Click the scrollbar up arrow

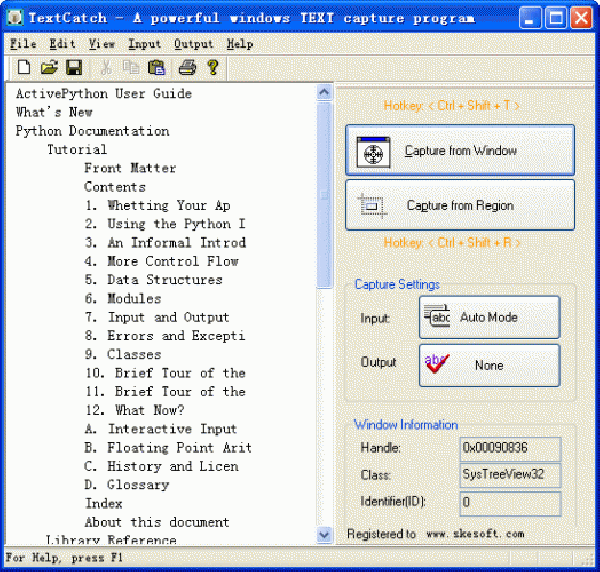(x=324, y=92)
